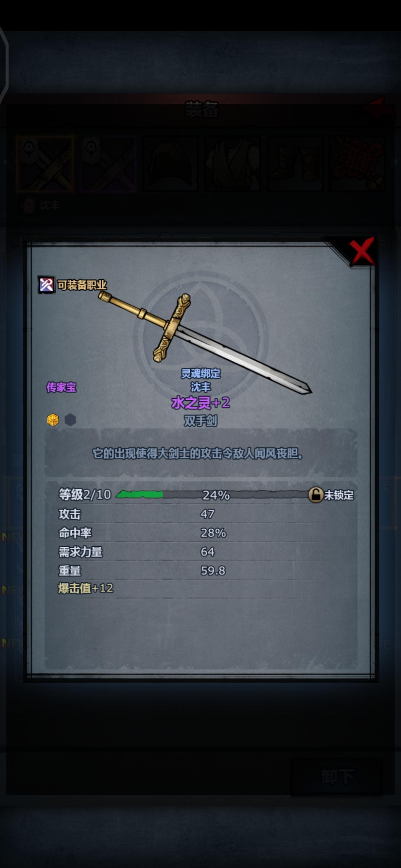Tap the 传家宝 heirloom label

click(x=61, y=387)
